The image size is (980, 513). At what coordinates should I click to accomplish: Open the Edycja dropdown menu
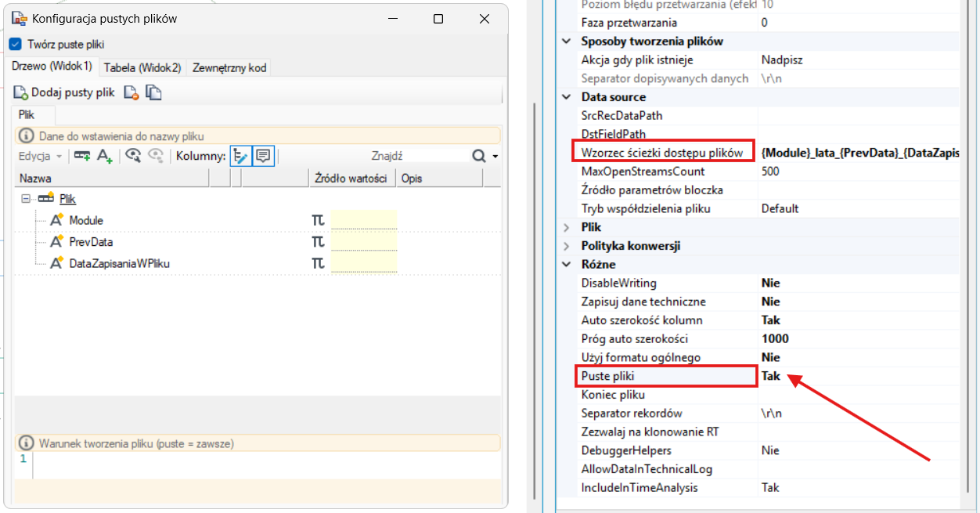[x=40, y=157]
